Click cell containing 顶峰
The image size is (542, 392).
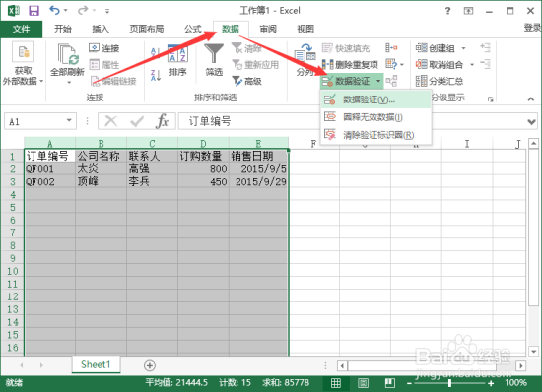[101, 181]
